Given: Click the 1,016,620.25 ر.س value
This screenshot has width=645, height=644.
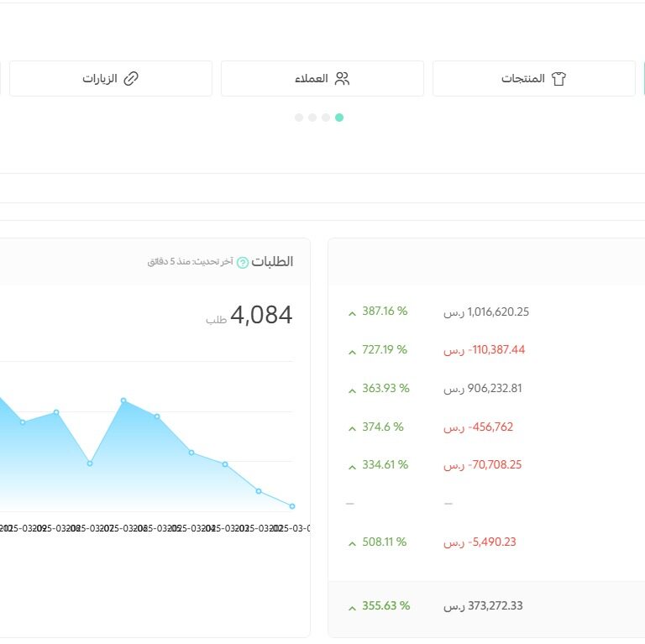Looking at the screenshot, I should pyautogui.click(x=486, y=312).
